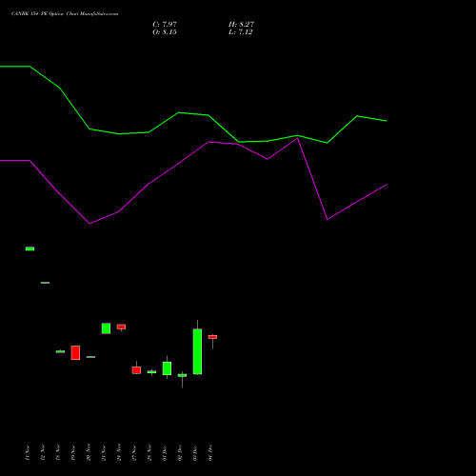Click the high value "H: 8.27"
Viewport: 476px width, 476px height.
(241, 24)
